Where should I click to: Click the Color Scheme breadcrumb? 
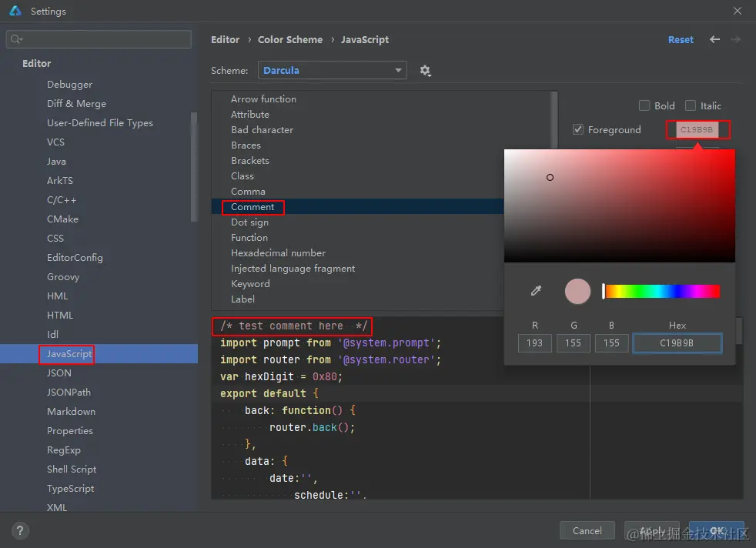[x=289, y=39]
